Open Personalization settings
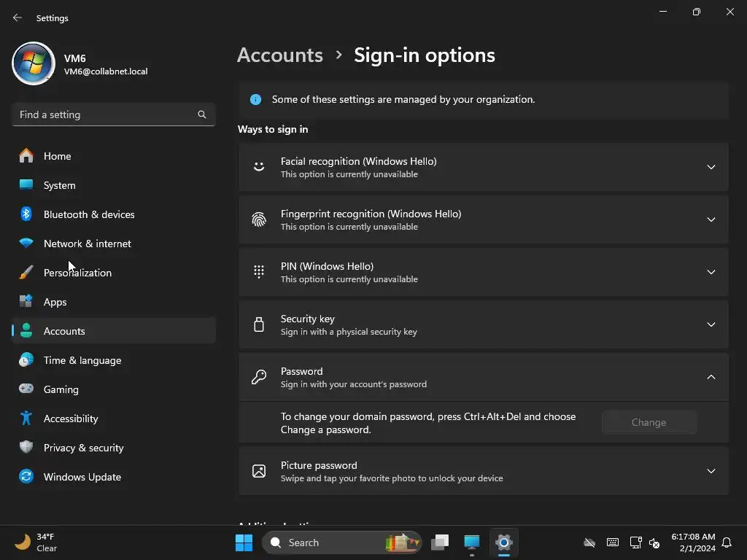 coord(113,273)
